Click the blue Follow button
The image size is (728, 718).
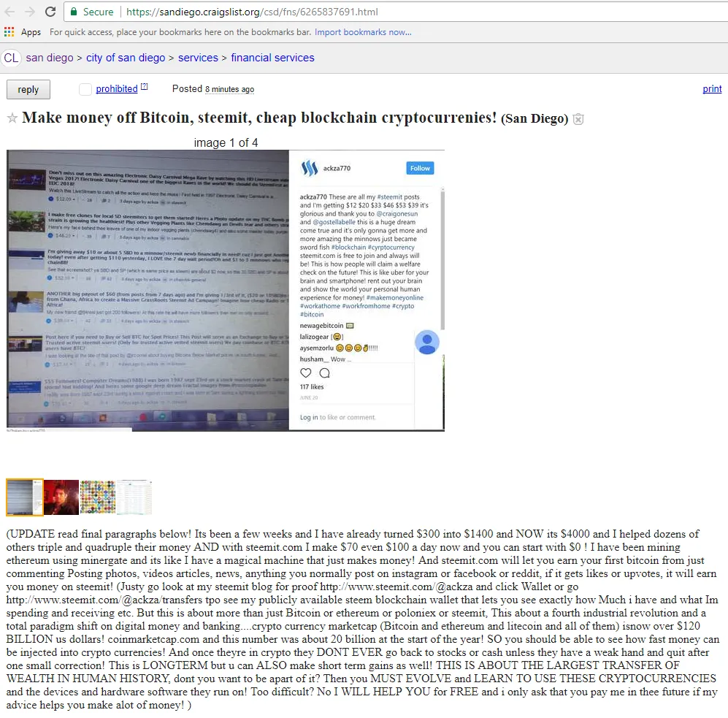(420, 168)
